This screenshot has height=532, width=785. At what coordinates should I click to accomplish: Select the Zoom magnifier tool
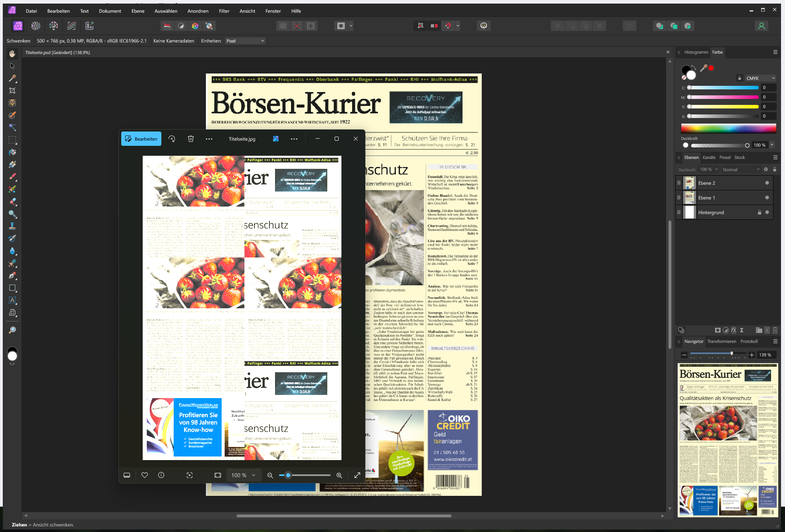[12, 330]
